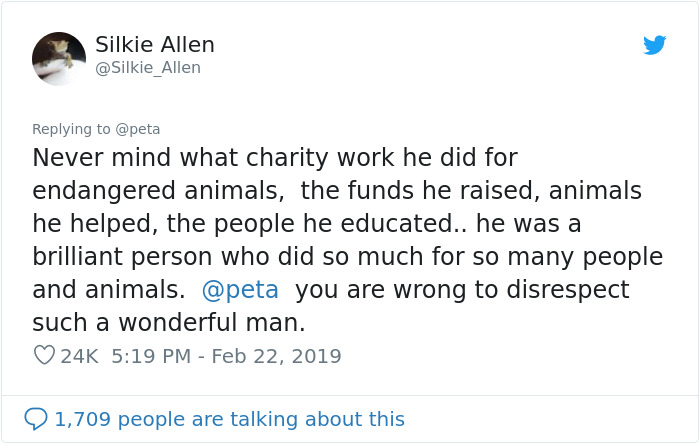This screenshot has height=444, width=700.
Task: Click the closing line "such a wonderful man."
Action: (x=168, y=323)
